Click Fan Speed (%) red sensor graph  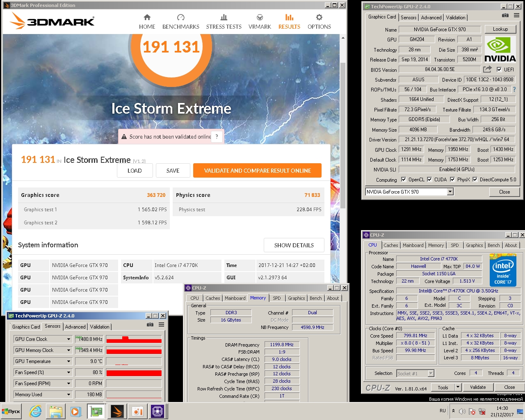[x=134, y=372]
